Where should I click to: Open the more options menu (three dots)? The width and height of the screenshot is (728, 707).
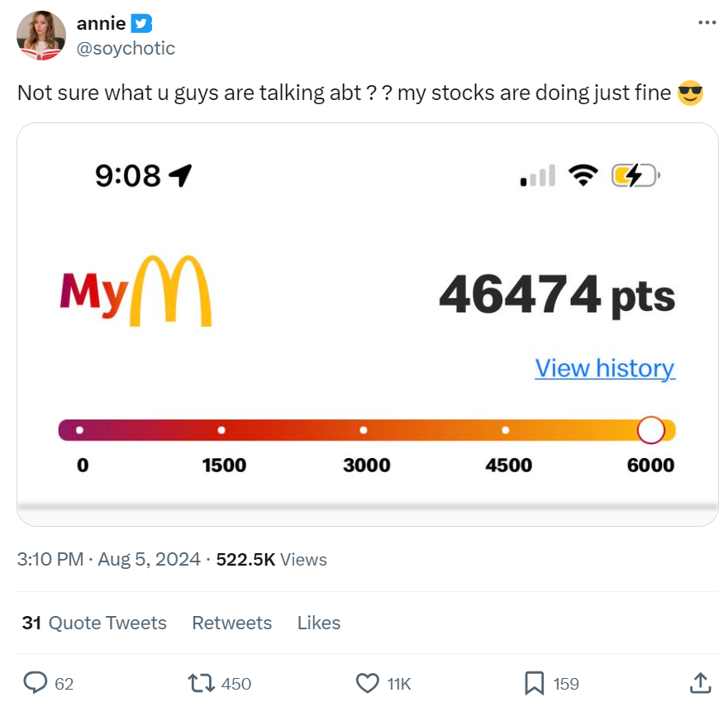[708, 22]
